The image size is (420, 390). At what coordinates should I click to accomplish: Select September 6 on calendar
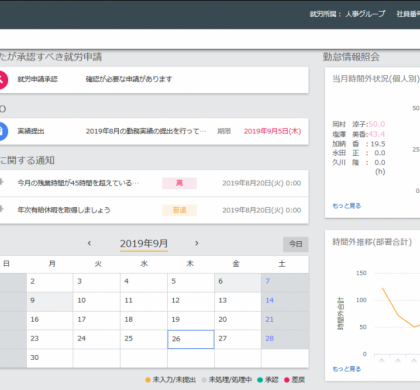tap(238, 283)
